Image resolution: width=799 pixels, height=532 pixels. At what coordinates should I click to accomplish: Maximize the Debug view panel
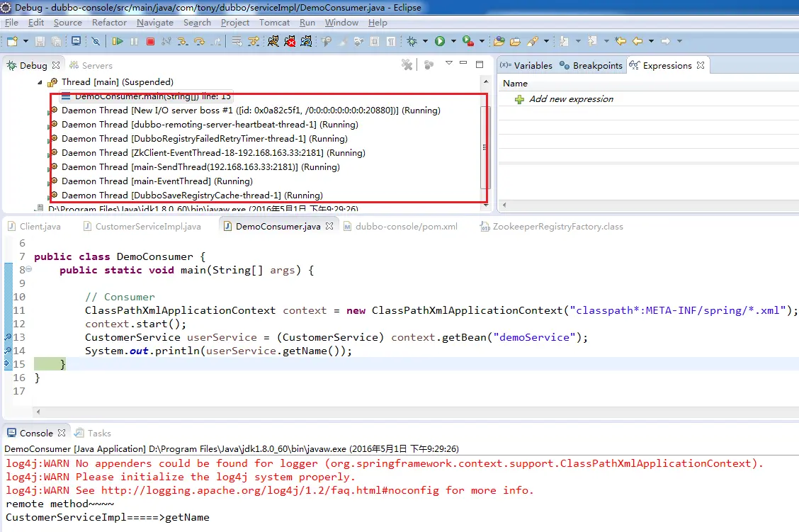click(x=480, y=64)
